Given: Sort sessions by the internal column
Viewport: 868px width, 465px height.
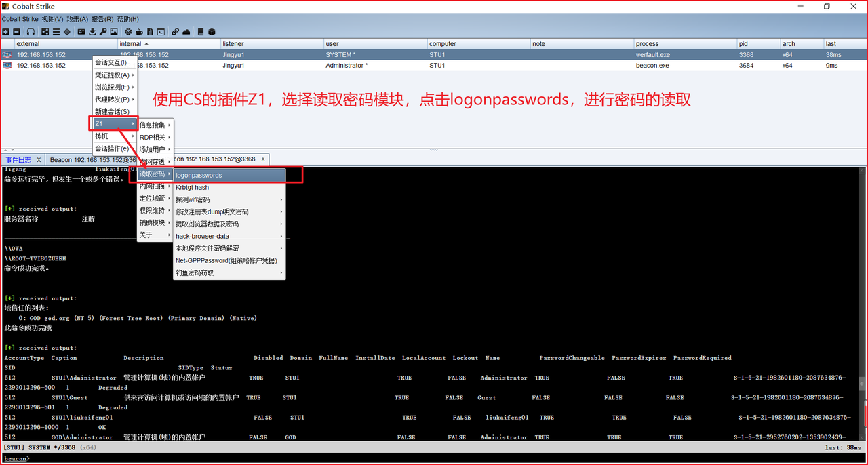Looking at the screenshot, I should coord(169,43).
